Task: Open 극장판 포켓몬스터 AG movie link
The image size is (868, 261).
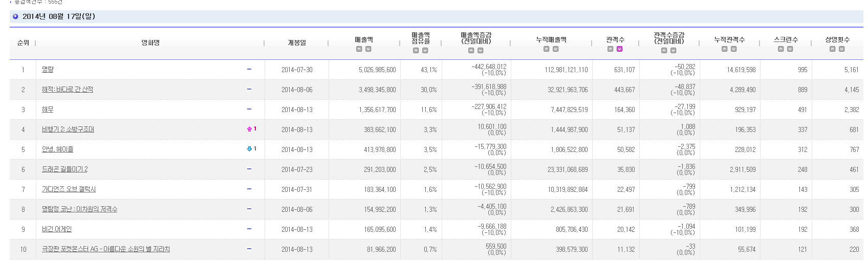Action: (x=106, y=249)
